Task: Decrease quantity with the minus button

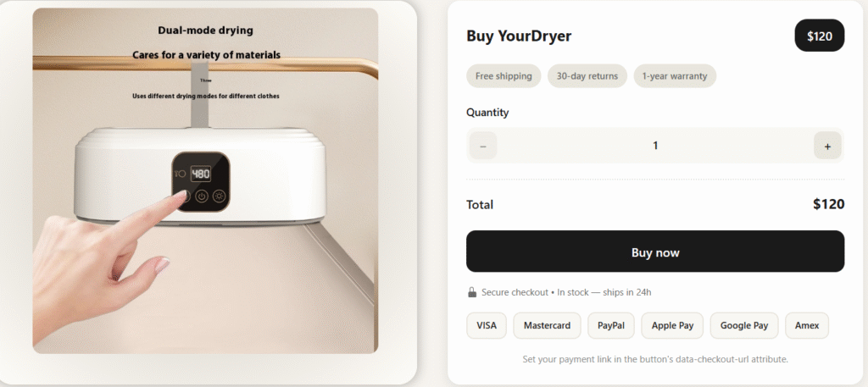Action: pyautogui.click(x=483, y=146)
